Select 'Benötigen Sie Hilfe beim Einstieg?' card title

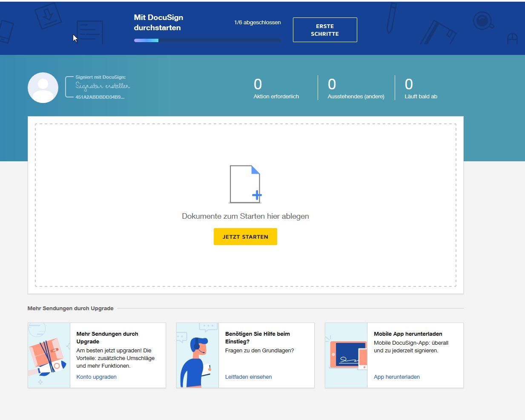pos(257,337)
